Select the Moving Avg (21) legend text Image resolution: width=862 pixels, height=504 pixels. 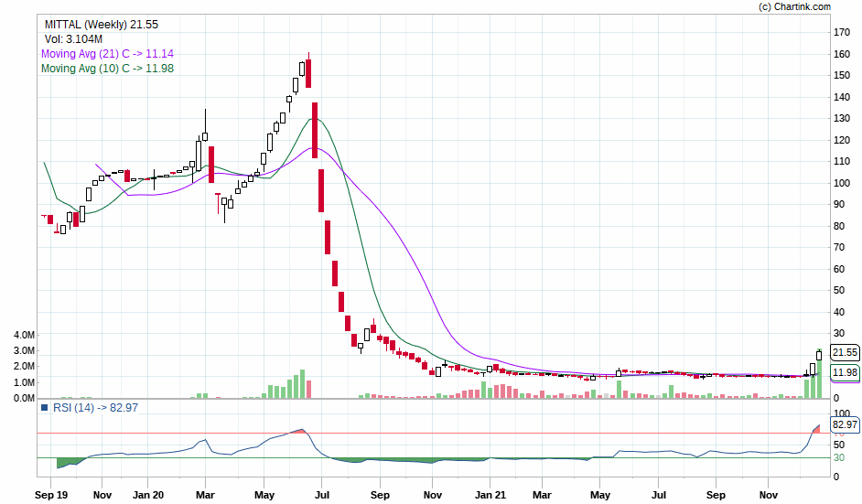[x=107, y=53]
